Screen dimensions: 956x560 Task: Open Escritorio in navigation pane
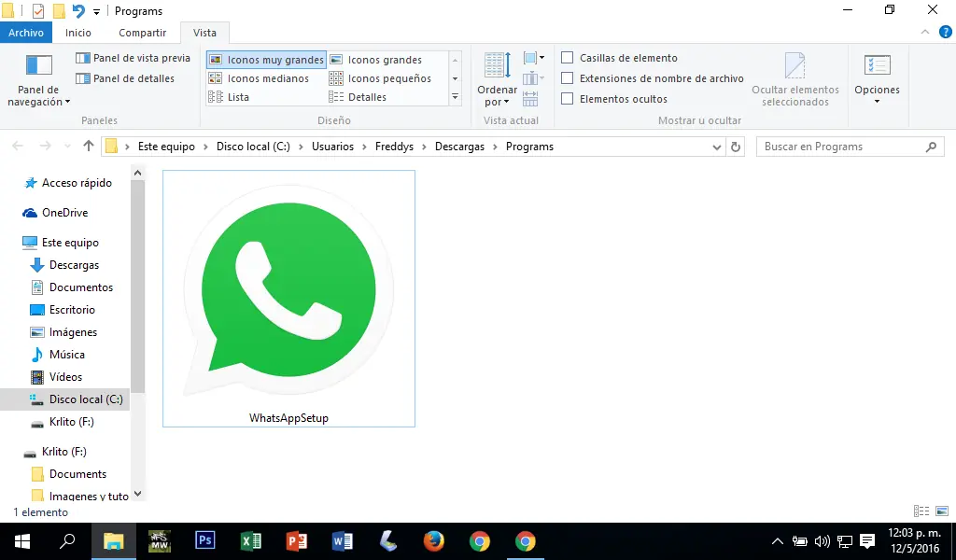coord(63,310)
